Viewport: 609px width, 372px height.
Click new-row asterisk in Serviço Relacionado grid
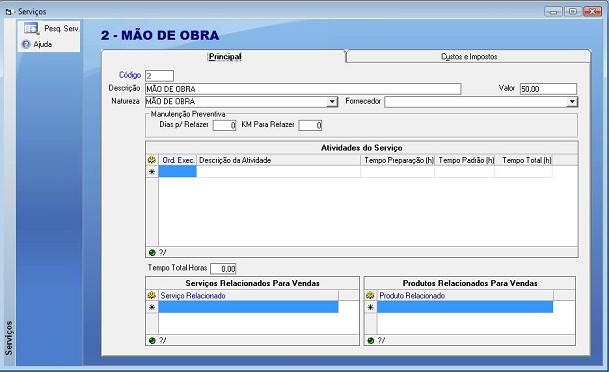click(152, 307)
